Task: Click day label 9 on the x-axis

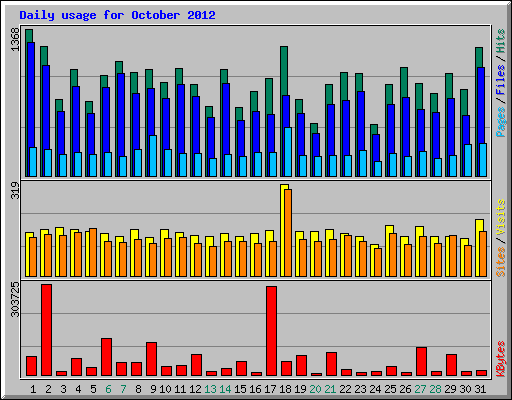Action: (x=153, y=389)
